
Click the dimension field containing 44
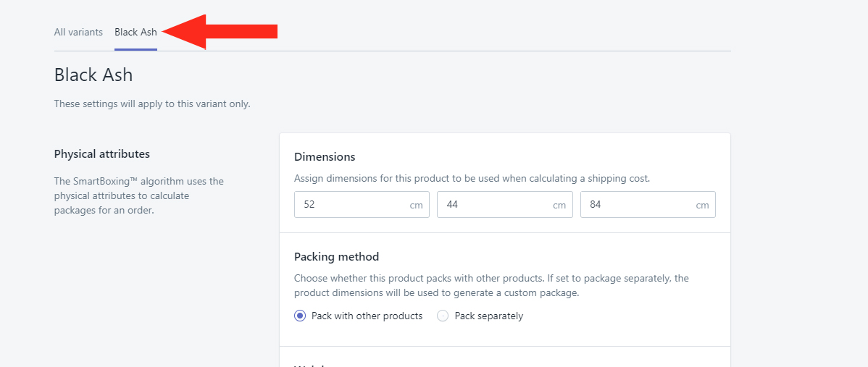point(493,205)
